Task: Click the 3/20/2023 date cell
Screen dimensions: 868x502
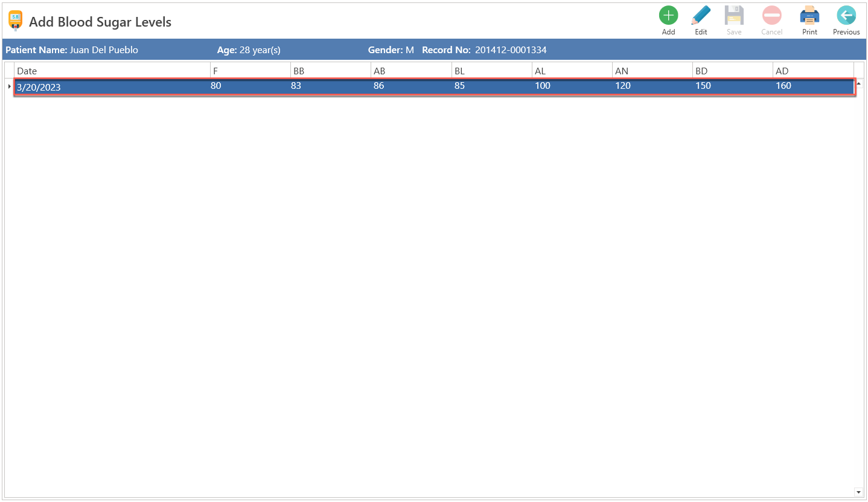Action: [x=112, y=87]
